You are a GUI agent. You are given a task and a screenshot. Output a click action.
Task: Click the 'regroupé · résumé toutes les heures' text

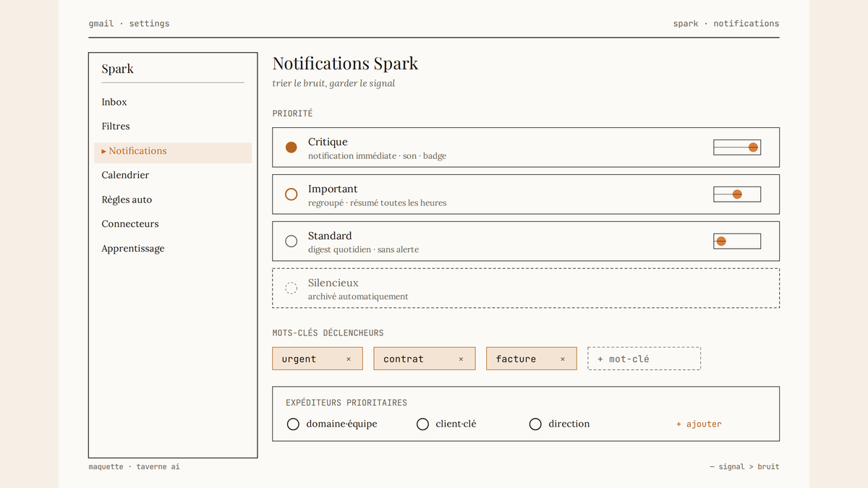point(377,203)
